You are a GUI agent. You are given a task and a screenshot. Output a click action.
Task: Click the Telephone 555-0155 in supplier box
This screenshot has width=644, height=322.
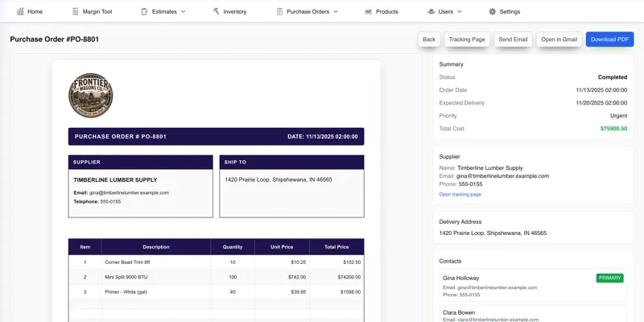point(97,202)
